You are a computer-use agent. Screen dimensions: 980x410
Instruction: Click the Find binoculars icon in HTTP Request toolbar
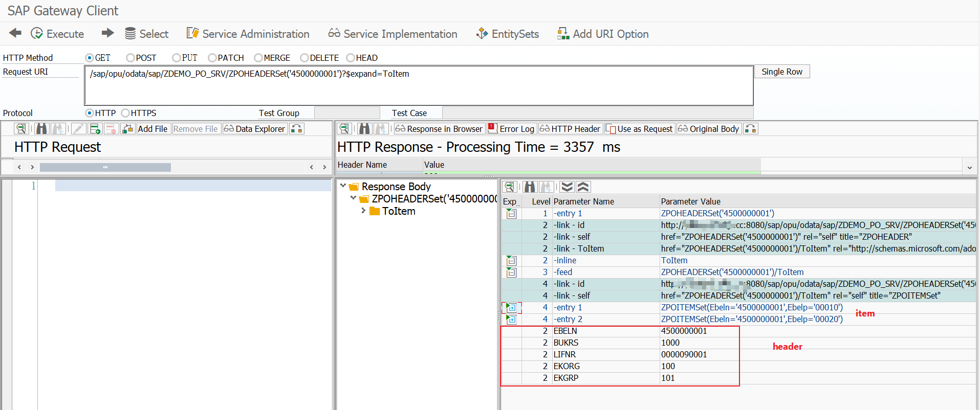tap(42, 129)
